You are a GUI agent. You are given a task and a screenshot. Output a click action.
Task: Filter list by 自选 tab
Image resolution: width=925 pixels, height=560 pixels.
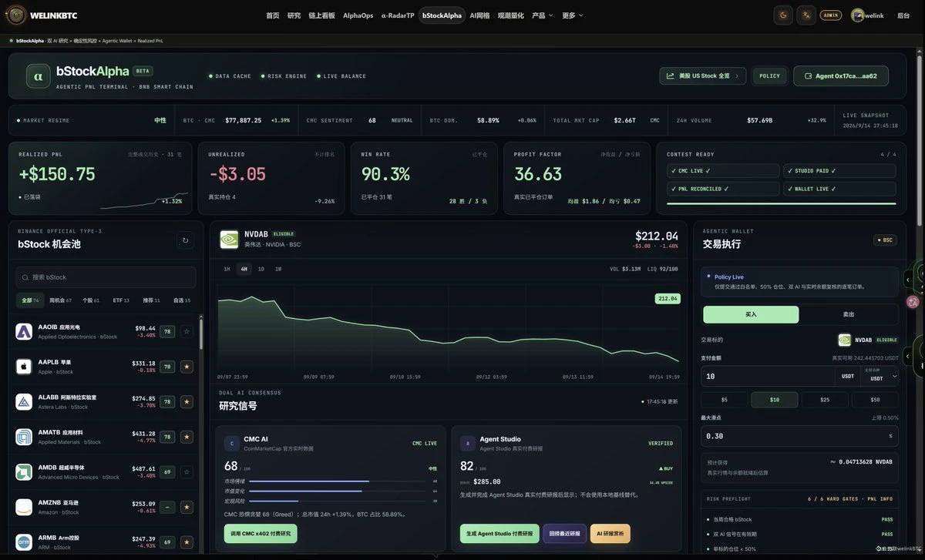click(x=182, y=300)
